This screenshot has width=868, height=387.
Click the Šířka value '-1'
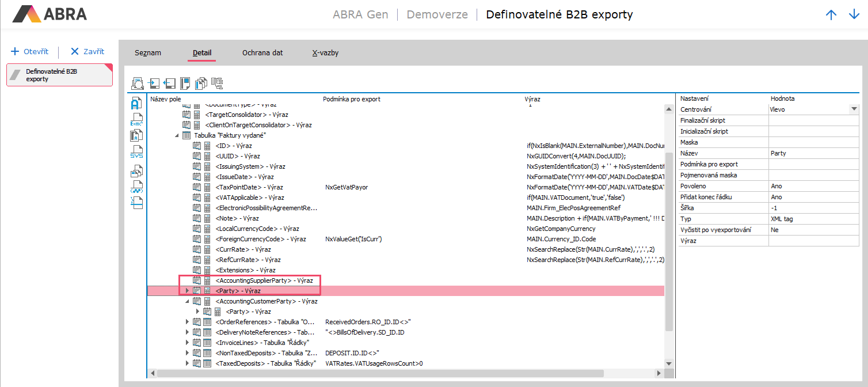(x=814, y=208)
